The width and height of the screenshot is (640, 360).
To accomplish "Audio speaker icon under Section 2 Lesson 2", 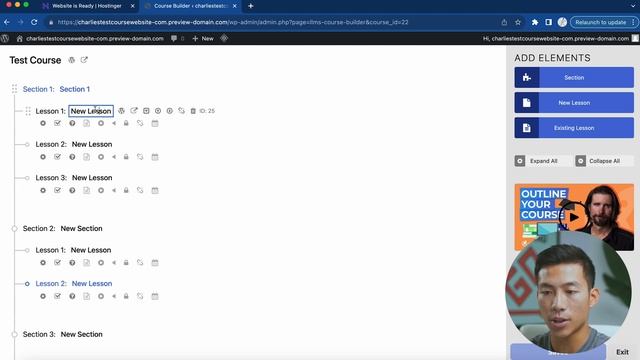I will (114, 296).
